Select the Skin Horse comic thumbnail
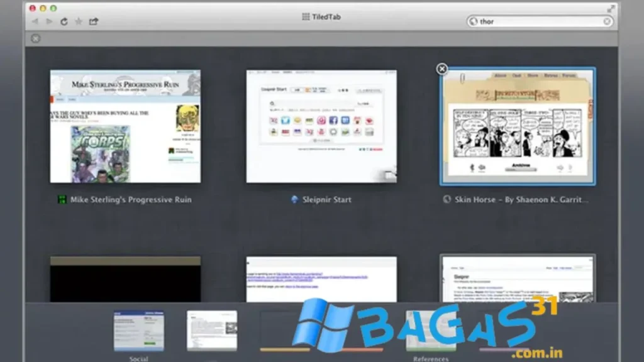Image resolution: width=644 pixels, height=362 pixels. [x=518, y=126]
